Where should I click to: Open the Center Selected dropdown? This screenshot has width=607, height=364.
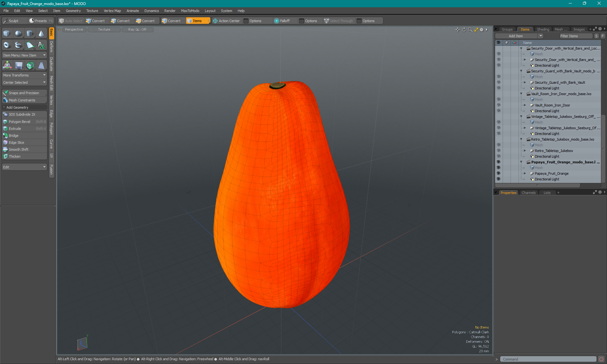(24, 82)
